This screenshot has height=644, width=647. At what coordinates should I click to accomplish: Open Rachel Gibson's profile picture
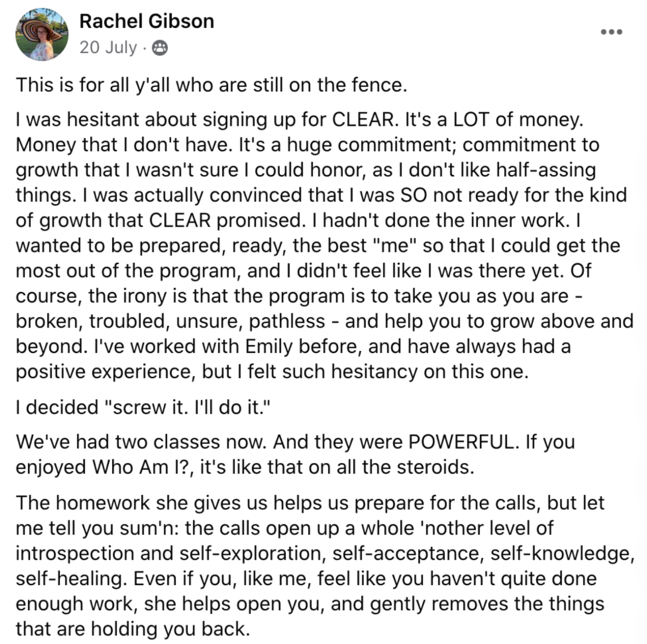tap(42, 34)
